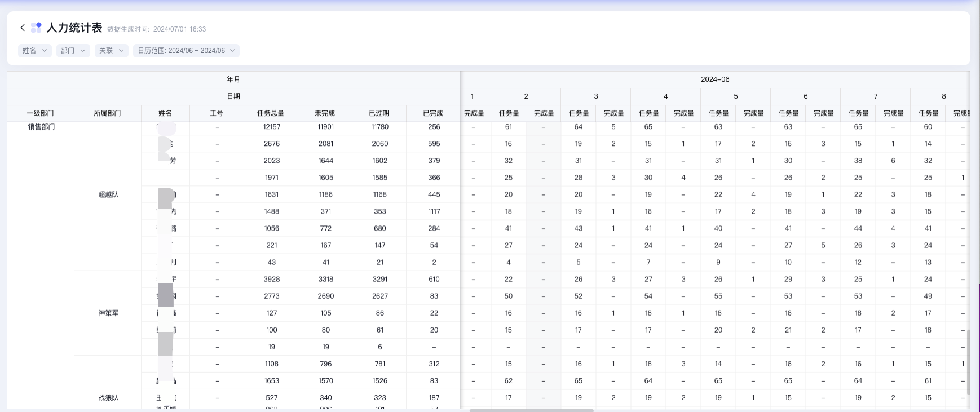Image resolution: width=980 pixels, height=412 pixels.
Task: Open the 日历范围 date range dropdown
Action: pyautogui.click(x=186, y=51)
